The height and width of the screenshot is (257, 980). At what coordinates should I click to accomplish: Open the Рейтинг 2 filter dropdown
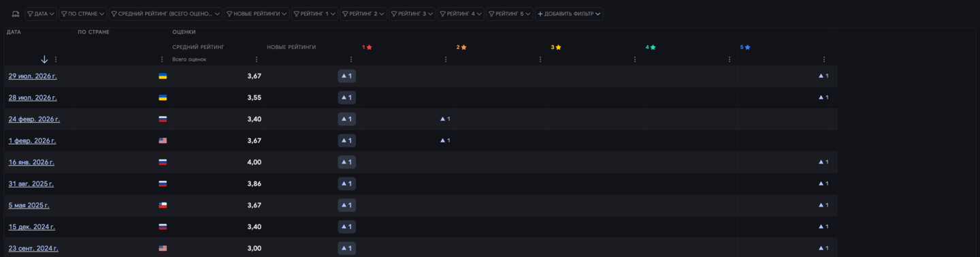pyautogui.click(x=363, y=14)
